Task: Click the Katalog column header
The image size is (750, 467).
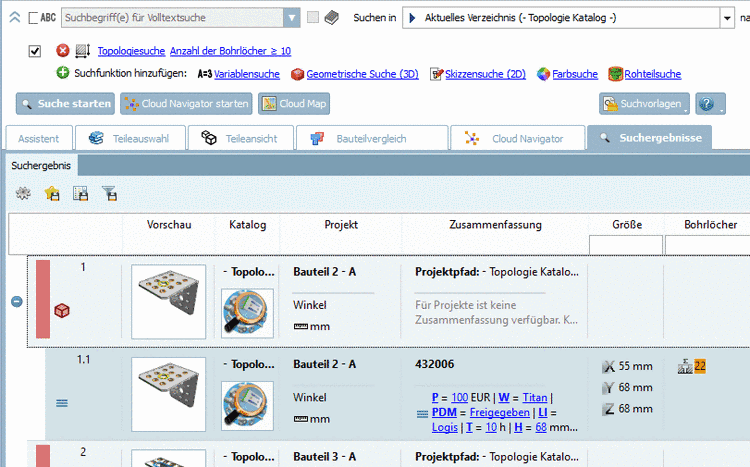Action: pyautogui.click(x=247, y=224)
